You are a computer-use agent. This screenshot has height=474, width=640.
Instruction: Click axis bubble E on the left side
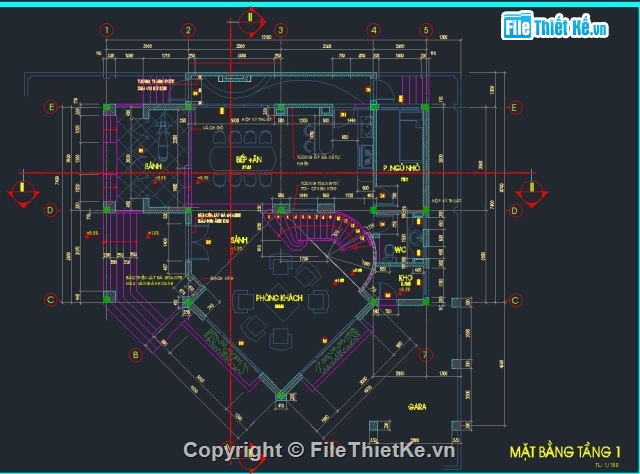(51, 107)
